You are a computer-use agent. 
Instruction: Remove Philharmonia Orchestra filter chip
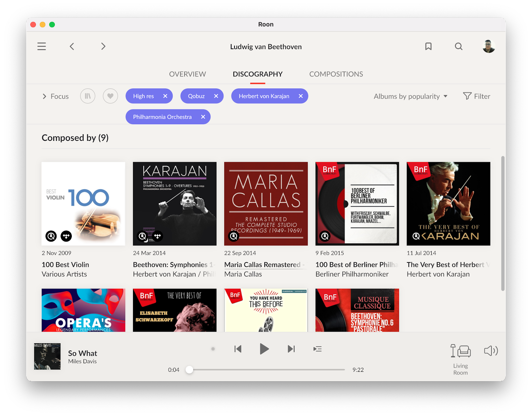[203, 117]
